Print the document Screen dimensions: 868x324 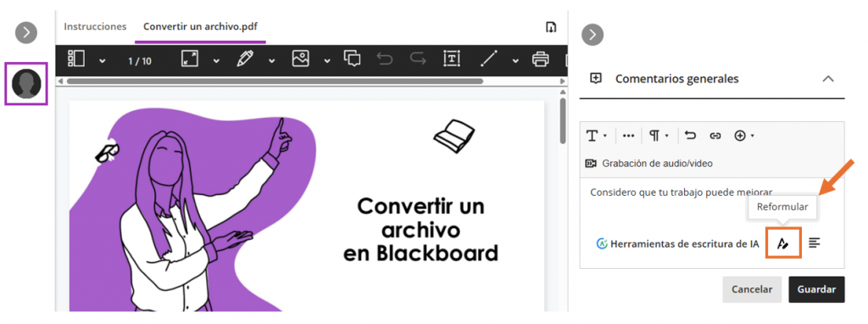click(x=540, y=59)
